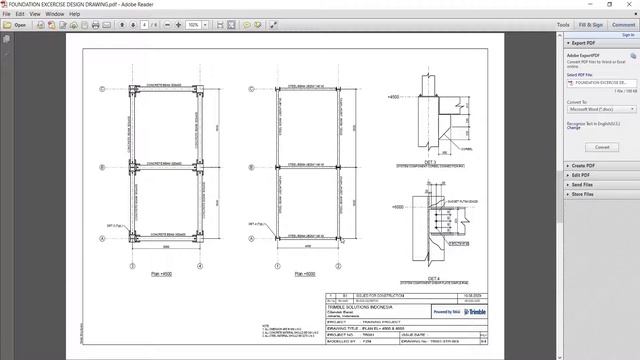This screenshot has width=640, height=360.
Task: Open the zoom percentage dropdown arrow
Action: coord(205,25)
